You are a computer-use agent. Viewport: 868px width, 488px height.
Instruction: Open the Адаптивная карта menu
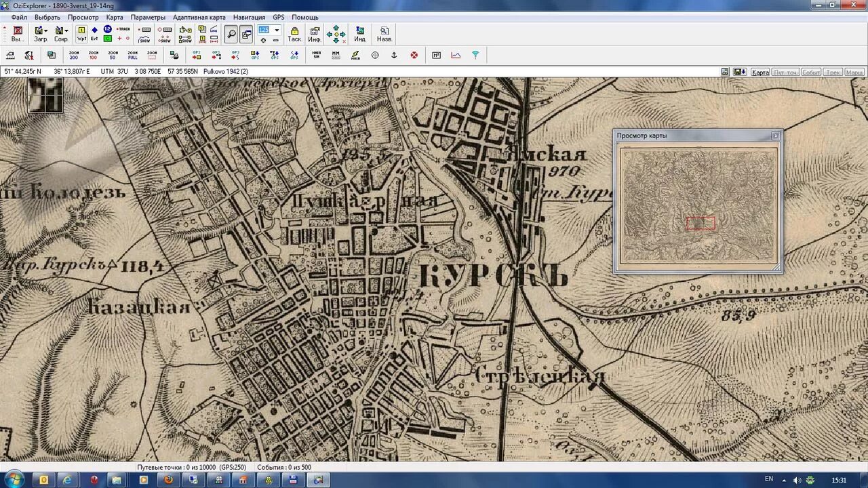tap(199, 17)
